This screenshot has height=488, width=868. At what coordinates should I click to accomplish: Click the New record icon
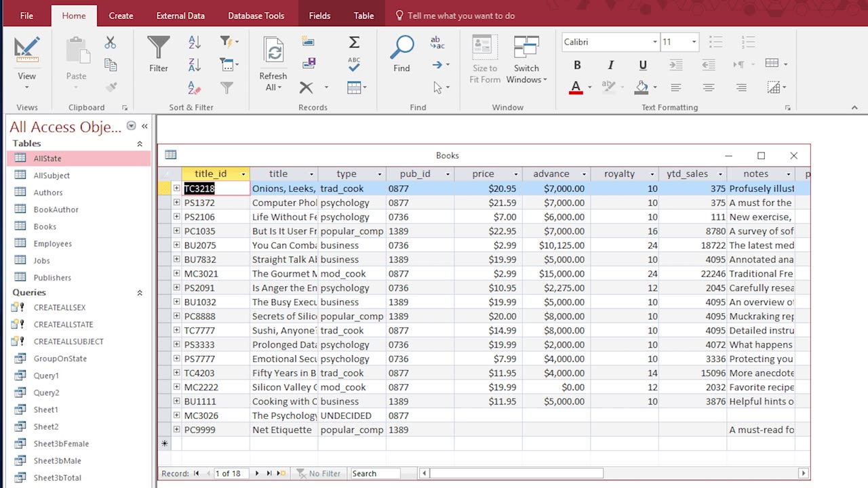coord(309,42)
